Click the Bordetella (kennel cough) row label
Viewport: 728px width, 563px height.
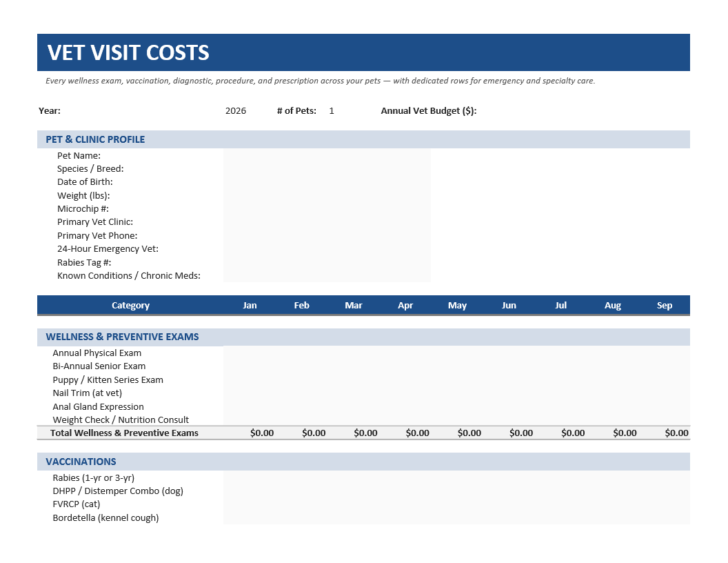[x=105, y=517]
